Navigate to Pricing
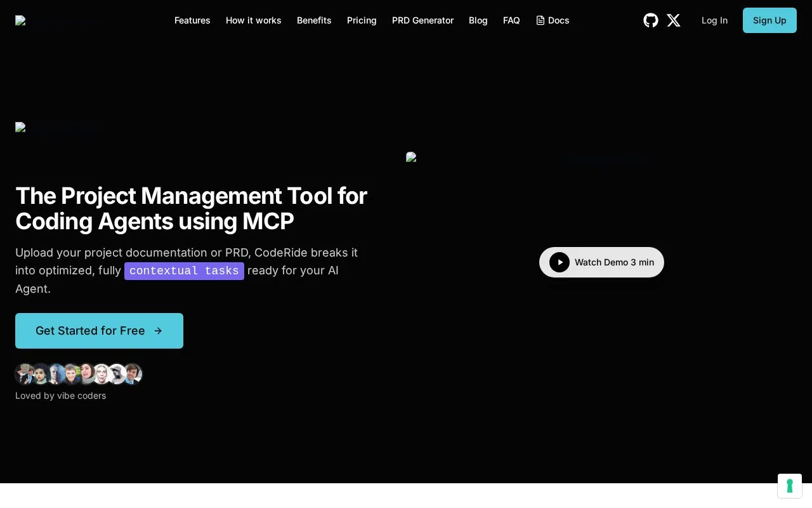 click(x=362, y=20)
